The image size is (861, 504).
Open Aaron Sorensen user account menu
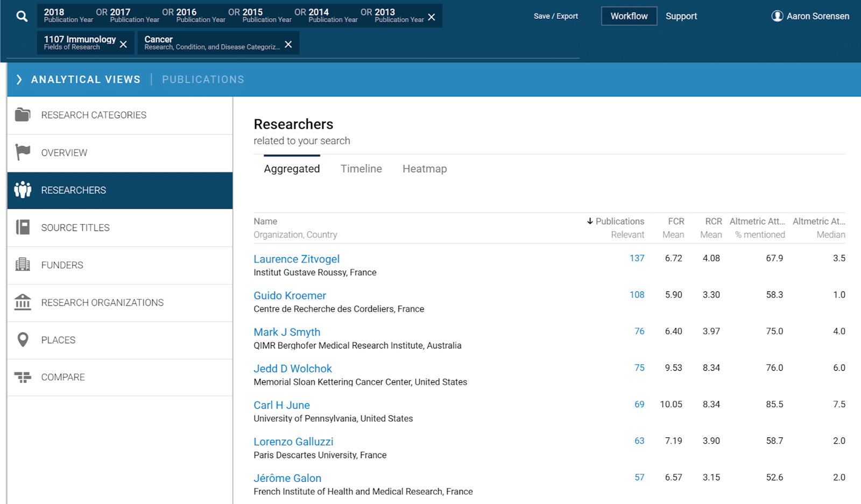(x=810, y=16)
